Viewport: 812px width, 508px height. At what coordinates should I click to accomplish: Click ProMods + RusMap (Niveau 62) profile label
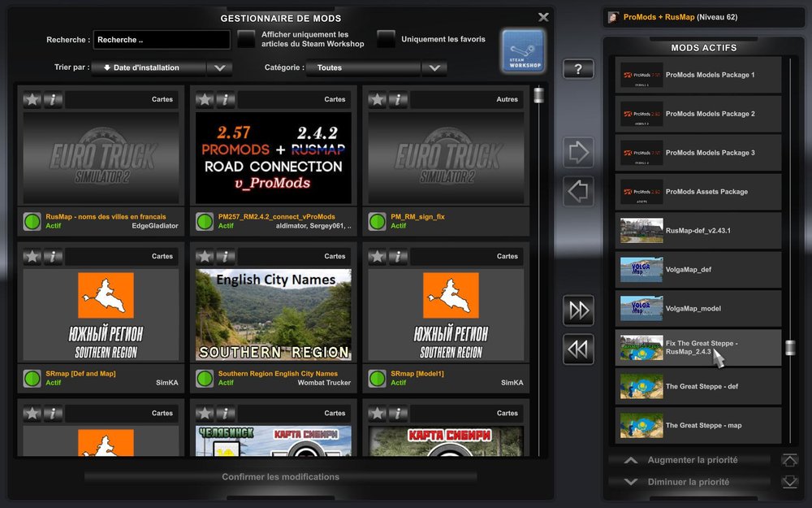[x=680, y=17]
